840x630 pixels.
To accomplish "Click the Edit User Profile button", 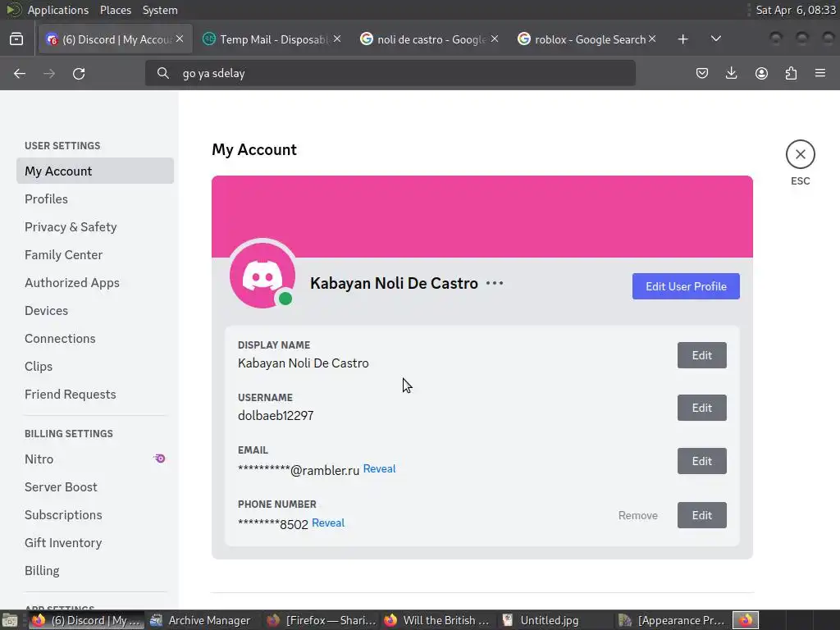I will click(x=686, y=286).
